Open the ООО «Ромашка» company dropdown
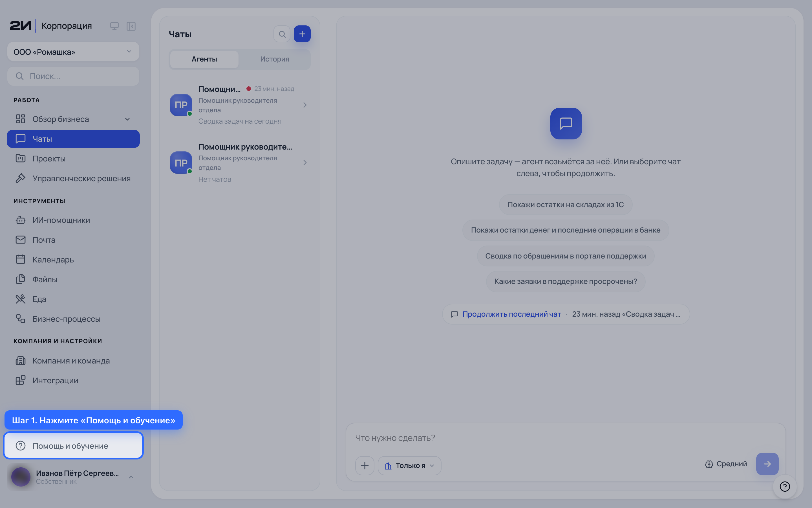 [73, 52]
